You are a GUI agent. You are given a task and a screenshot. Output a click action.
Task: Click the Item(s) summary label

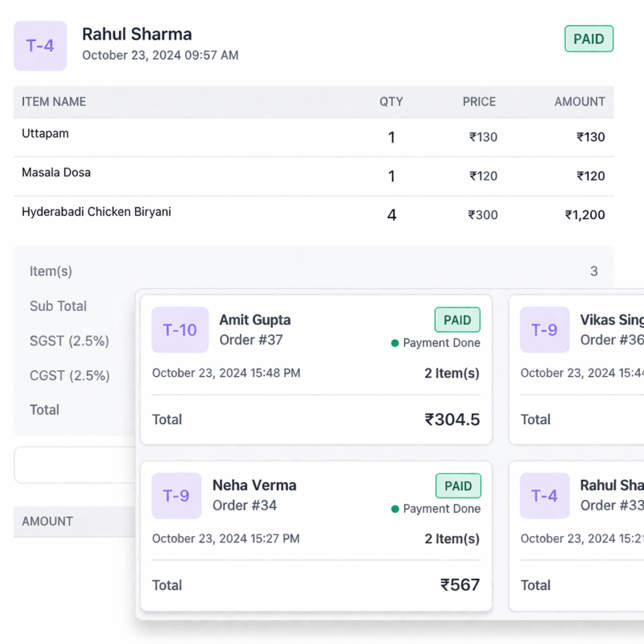coord(51,271)
